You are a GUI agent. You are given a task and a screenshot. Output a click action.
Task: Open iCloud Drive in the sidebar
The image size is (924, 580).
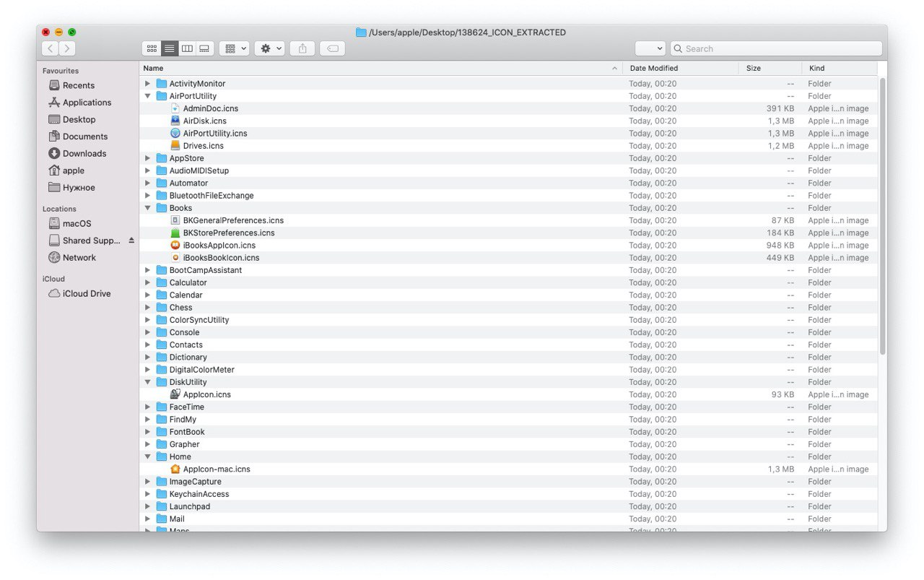click(x=79, y=293)
